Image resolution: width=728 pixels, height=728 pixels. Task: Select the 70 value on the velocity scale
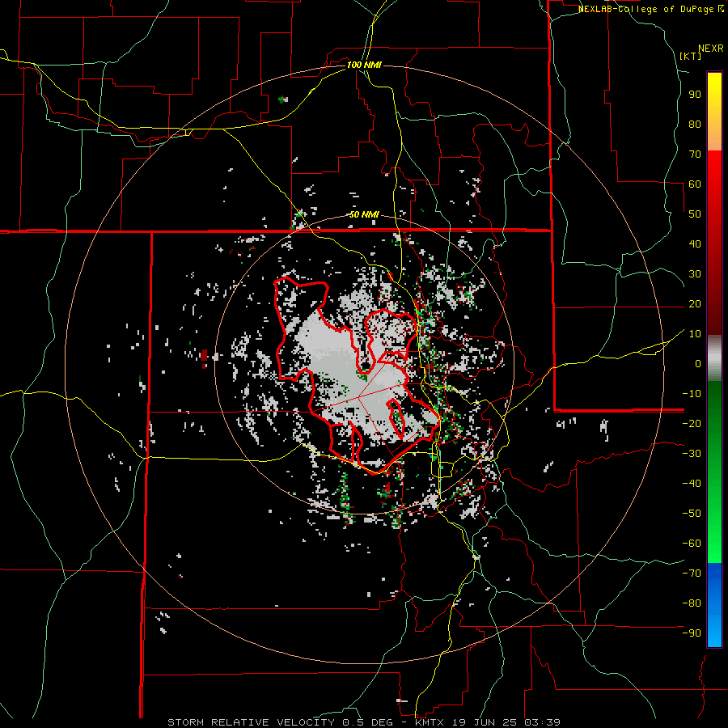[x=695, y=154]
